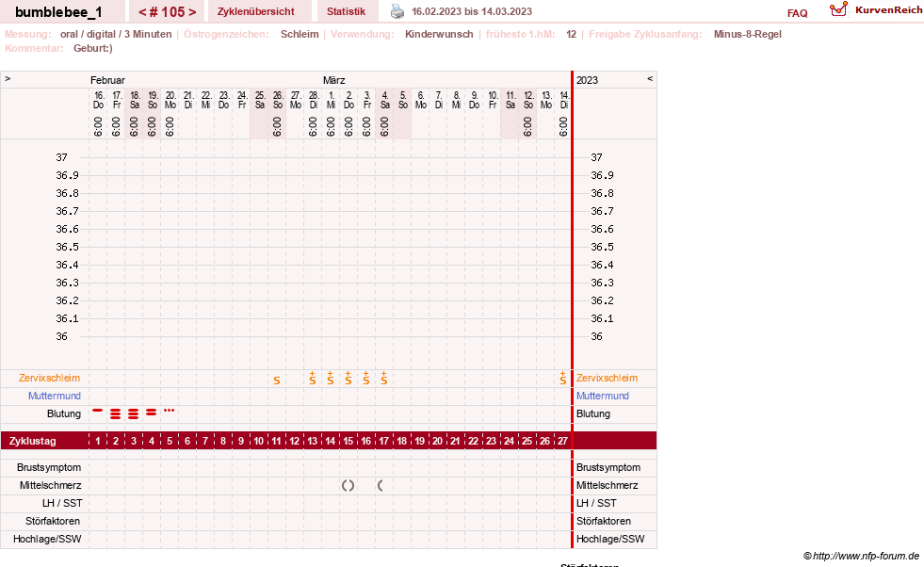Select cycle day 27 in the Zyklustag bar

(x=562, y=441)
